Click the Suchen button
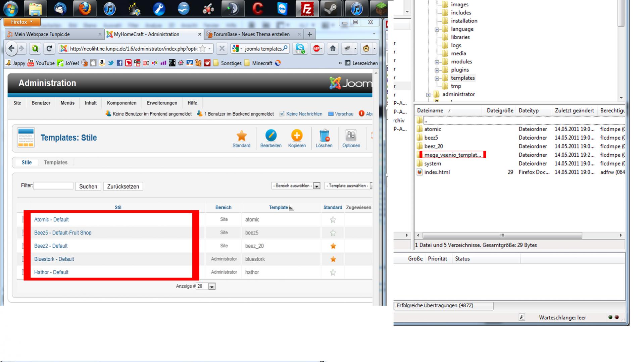 88,187
